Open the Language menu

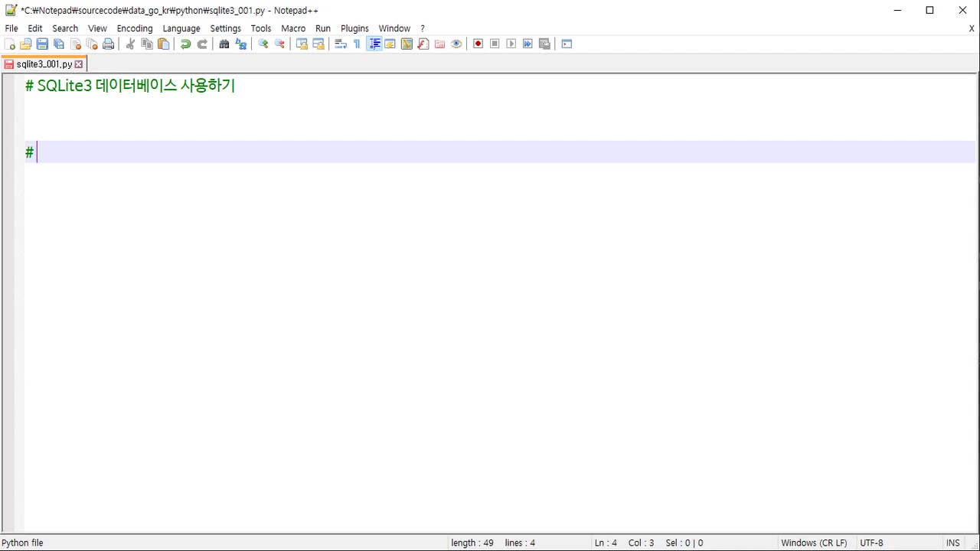pyautogui.click(x=181, y=28)
